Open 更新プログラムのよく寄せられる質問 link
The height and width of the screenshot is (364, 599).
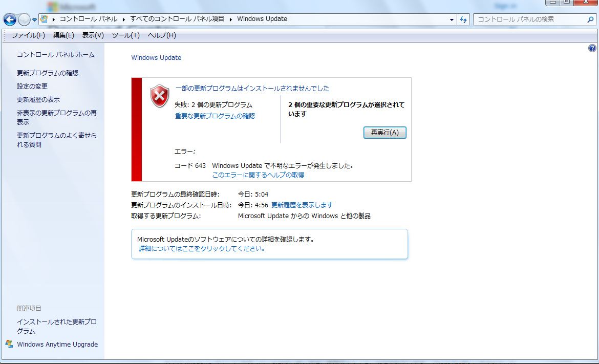coord(56,140)
